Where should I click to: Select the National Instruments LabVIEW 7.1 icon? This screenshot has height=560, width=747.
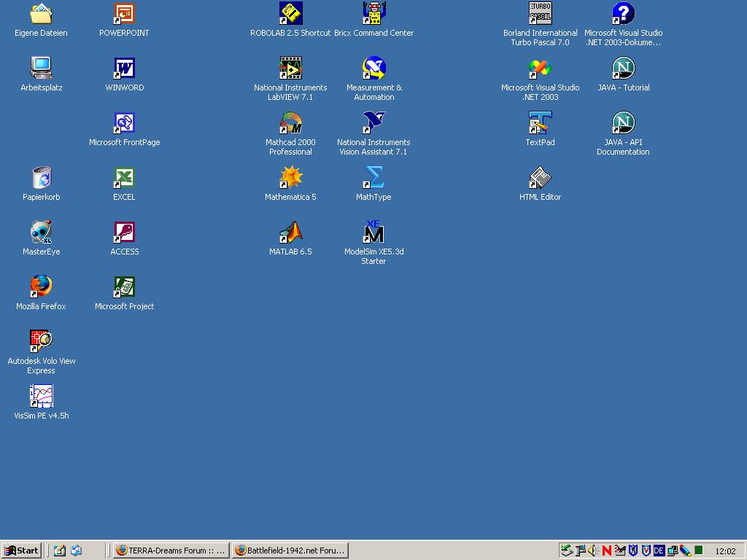290,68
